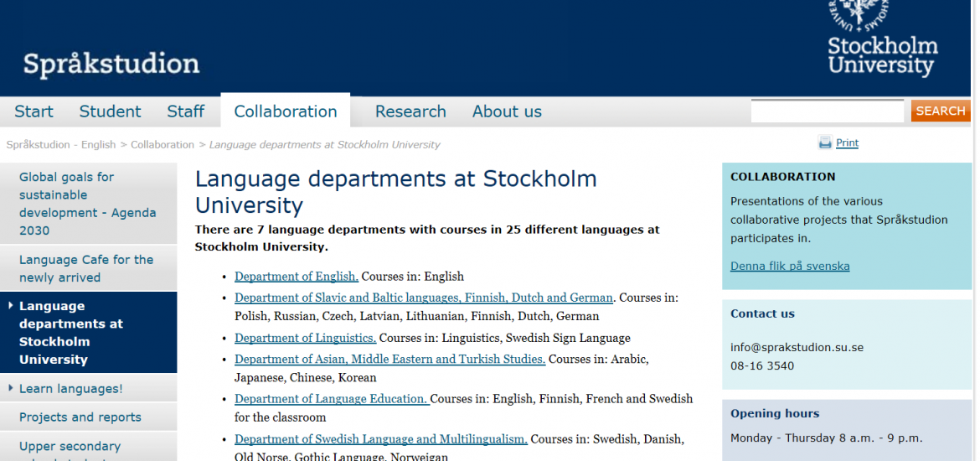The height and width of the screenshot is (461, 980).
Task: Open the Staff tab
Action: [x=186, y=111]
